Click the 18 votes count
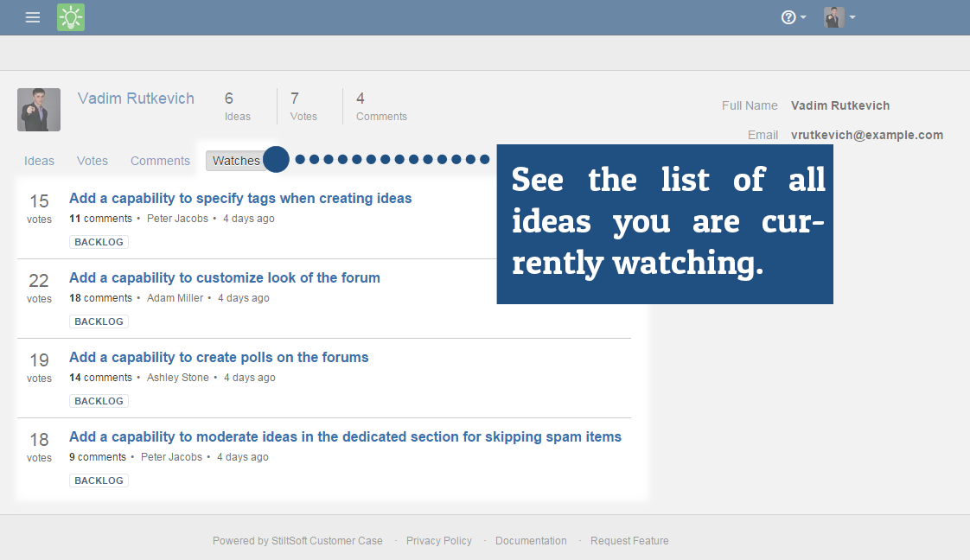 (x=39, y=447)
